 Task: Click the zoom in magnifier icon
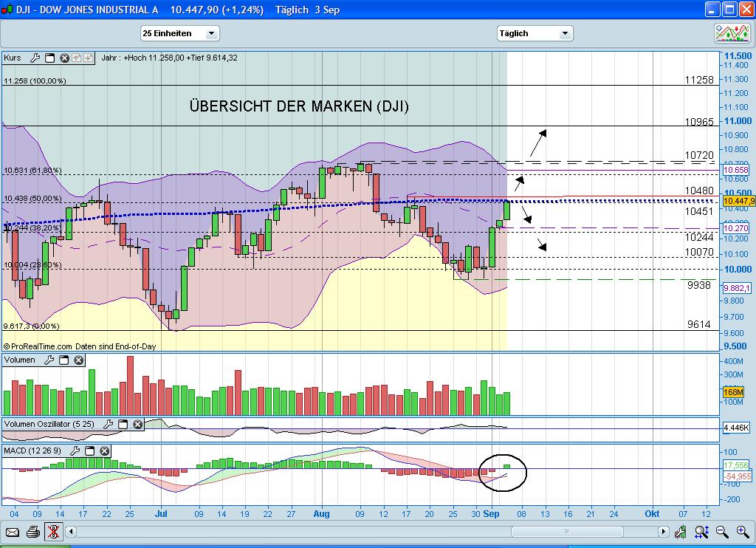pos(741,532)
